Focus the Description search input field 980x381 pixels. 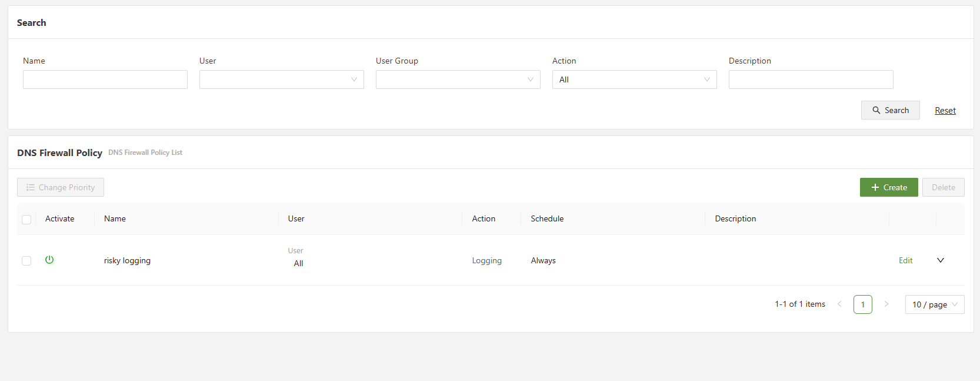(811, 79)
